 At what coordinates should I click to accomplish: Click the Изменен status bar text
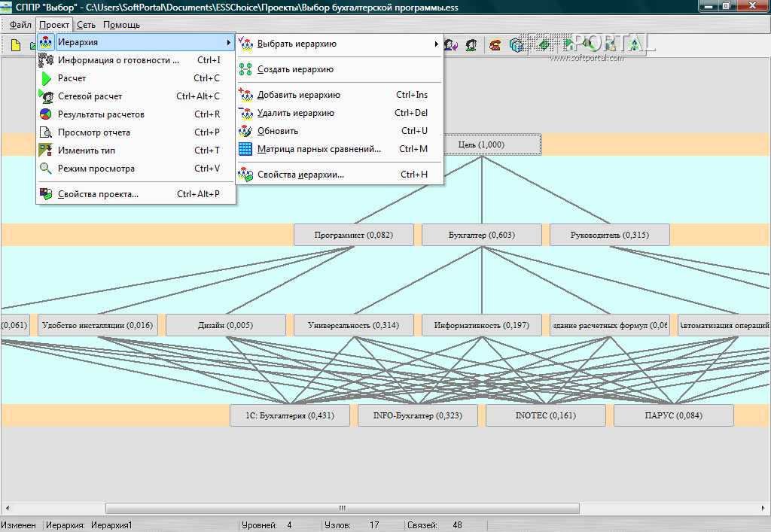pyautogui.click(x=19, y=525)
